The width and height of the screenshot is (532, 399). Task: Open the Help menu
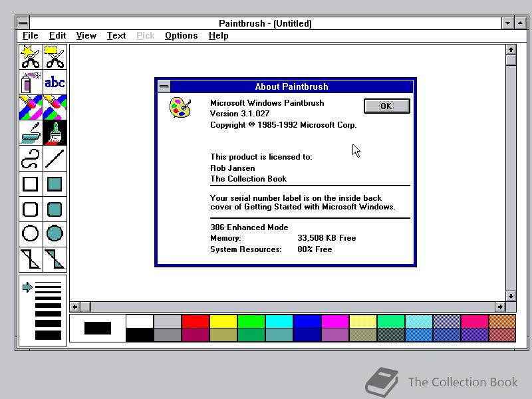coord(219,36)
